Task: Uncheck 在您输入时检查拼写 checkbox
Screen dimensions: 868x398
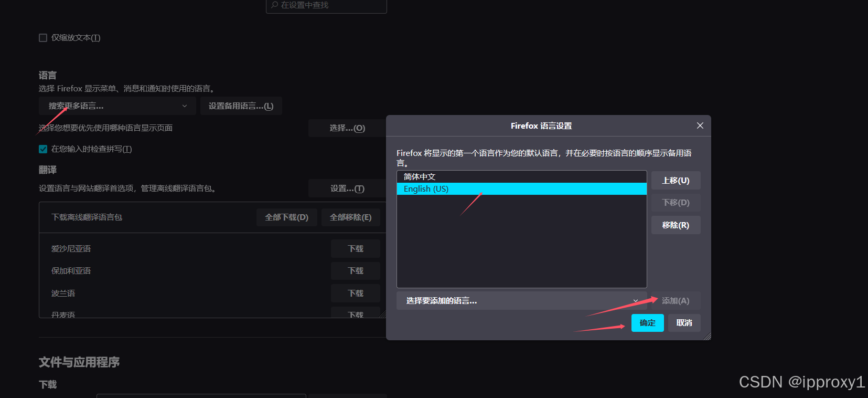Action: pos(43,149)
